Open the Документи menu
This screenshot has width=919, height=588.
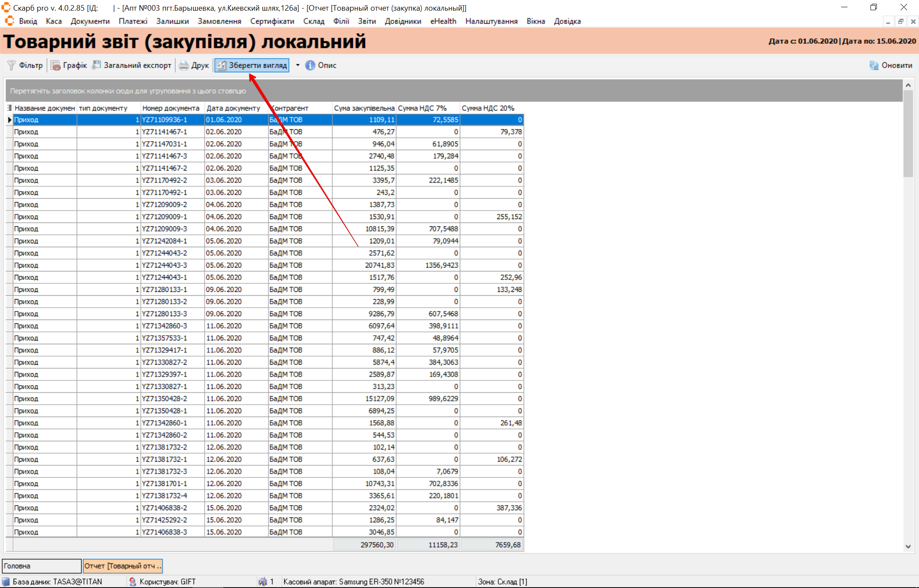90,21
